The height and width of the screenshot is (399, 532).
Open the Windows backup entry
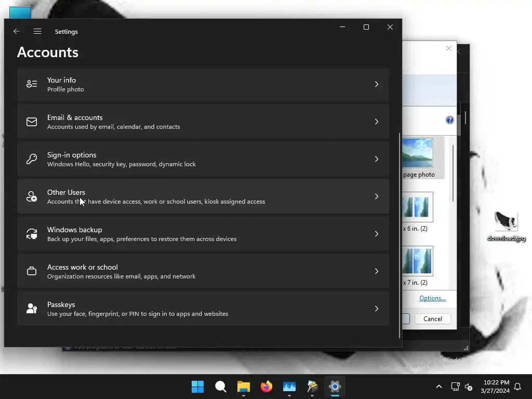pos(203,234)
